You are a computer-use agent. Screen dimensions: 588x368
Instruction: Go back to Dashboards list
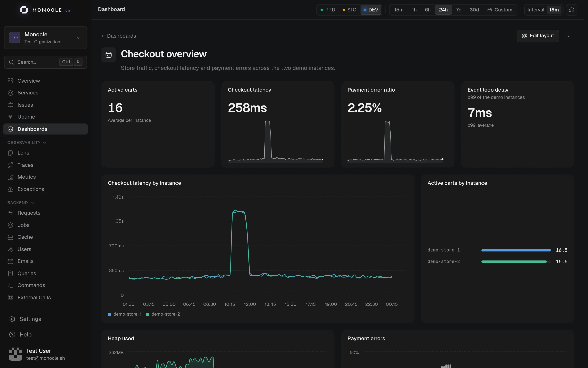click(x=119, y=36)
